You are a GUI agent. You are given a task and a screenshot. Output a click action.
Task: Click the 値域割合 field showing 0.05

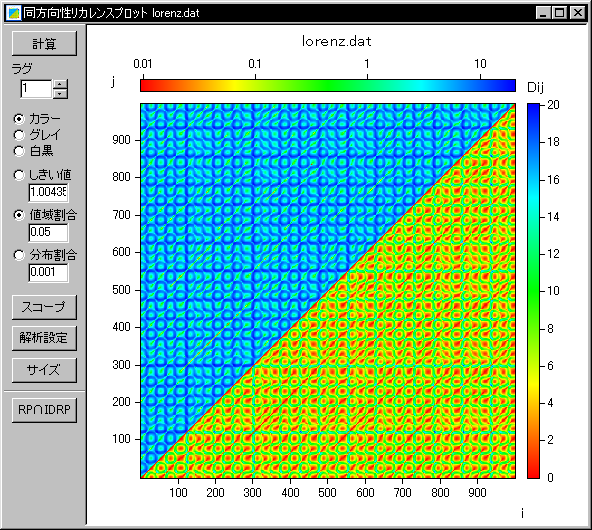point(48,232)
